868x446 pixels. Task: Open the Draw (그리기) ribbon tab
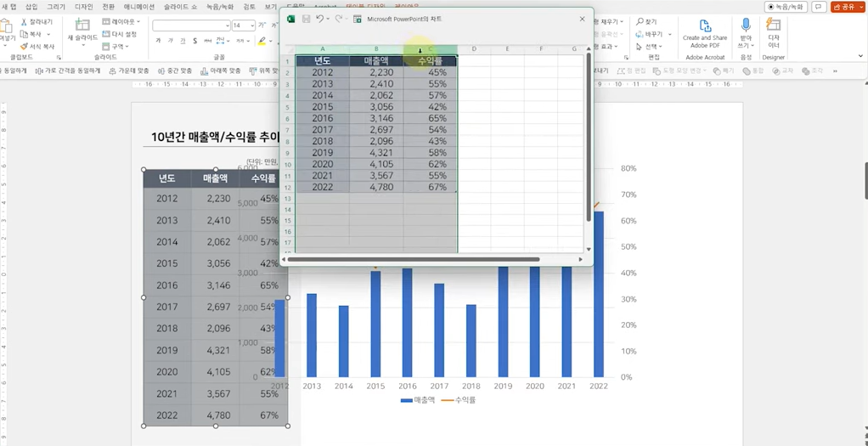(x=56, y=7)
